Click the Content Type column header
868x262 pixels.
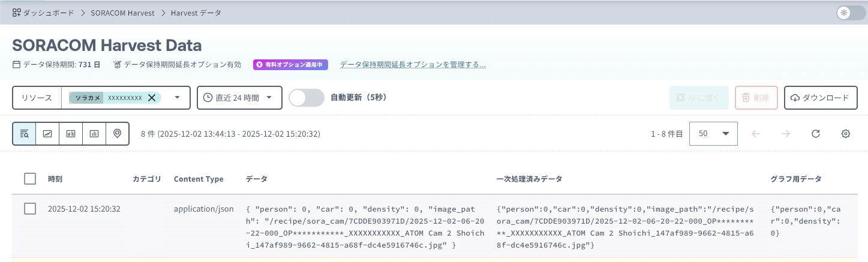click(x=199, y=179)
